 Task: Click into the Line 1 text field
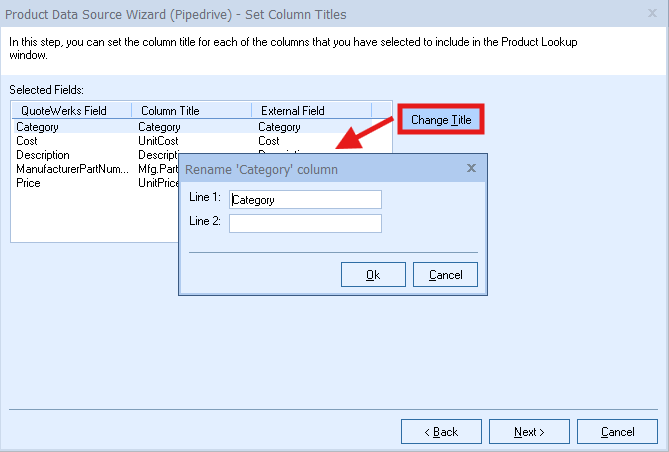pyautogui.click(x=305, y=199)
